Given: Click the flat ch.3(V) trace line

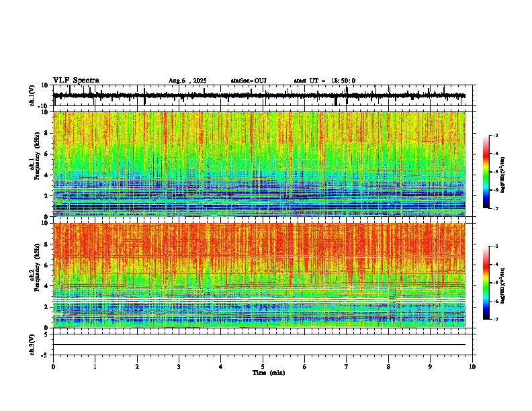Looking at the screenshot, I should tap(259, 345).
